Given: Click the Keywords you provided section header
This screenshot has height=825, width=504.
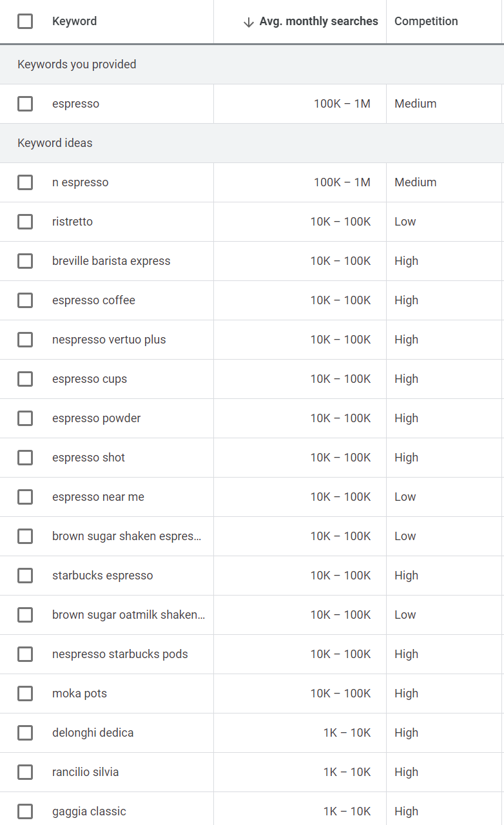Looking at the screenshot, I should pyautogui.click(x=77, y=64).
